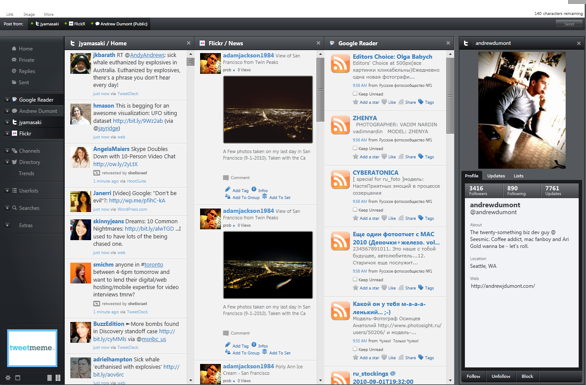The width and height of the screenshot is (586, 385).
Task: Switch to the Lists tab
Action: [518, 176]
